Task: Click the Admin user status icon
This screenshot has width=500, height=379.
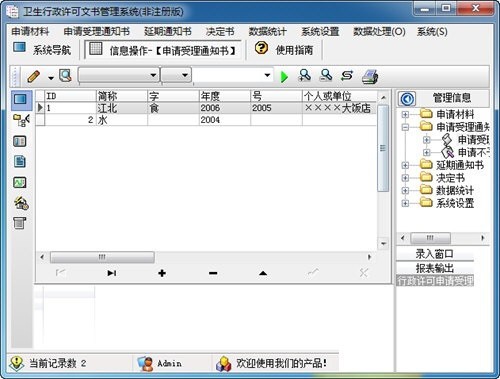Action: pos(145,363)
